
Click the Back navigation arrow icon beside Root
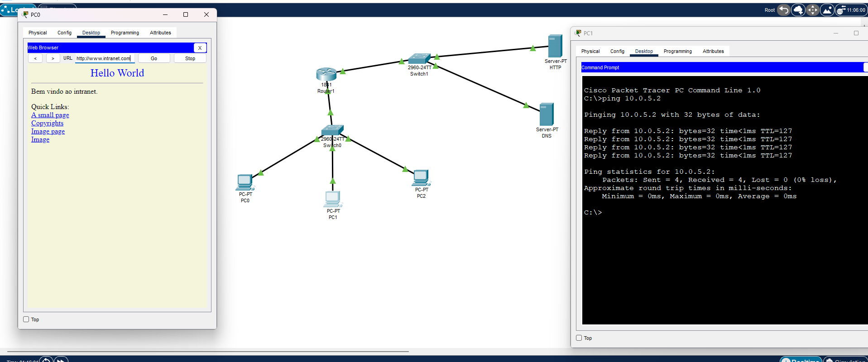(784, 10)
